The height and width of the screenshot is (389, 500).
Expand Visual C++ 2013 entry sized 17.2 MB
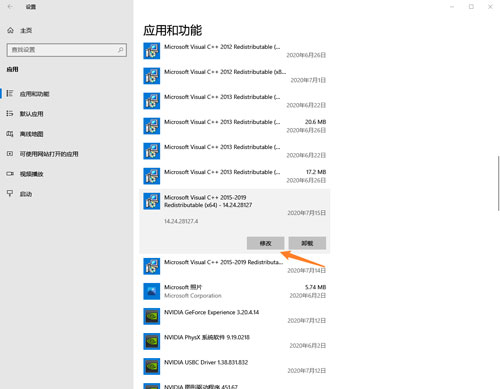pos(235,176)
